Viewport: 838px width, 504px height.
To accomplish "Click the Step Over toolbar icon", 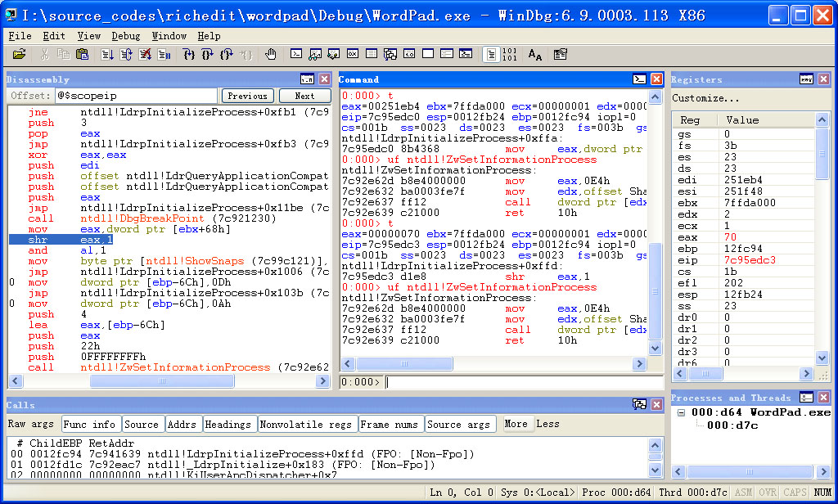I will tap(207, 54).
